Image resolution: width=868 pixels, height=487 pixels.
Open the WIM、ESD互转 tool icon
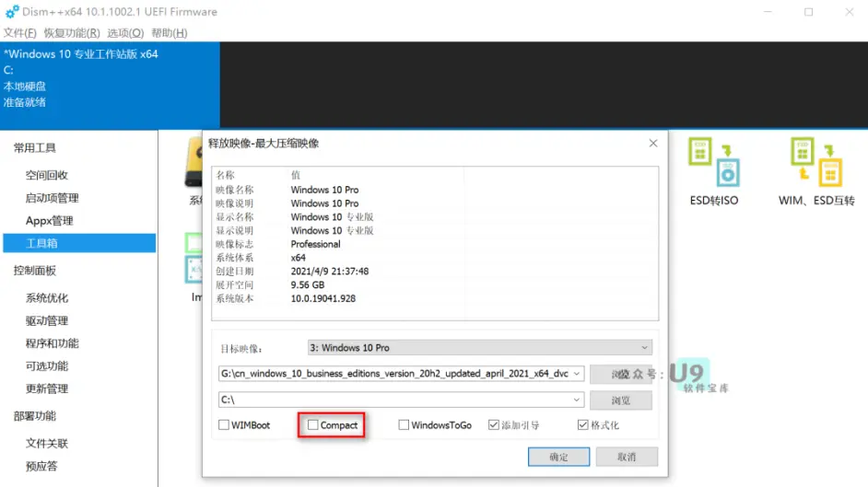(x=816, y=163)
